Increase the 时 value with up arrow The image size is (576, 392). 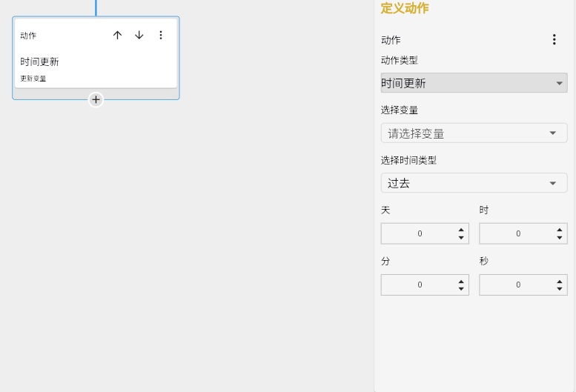pos(560,230)
